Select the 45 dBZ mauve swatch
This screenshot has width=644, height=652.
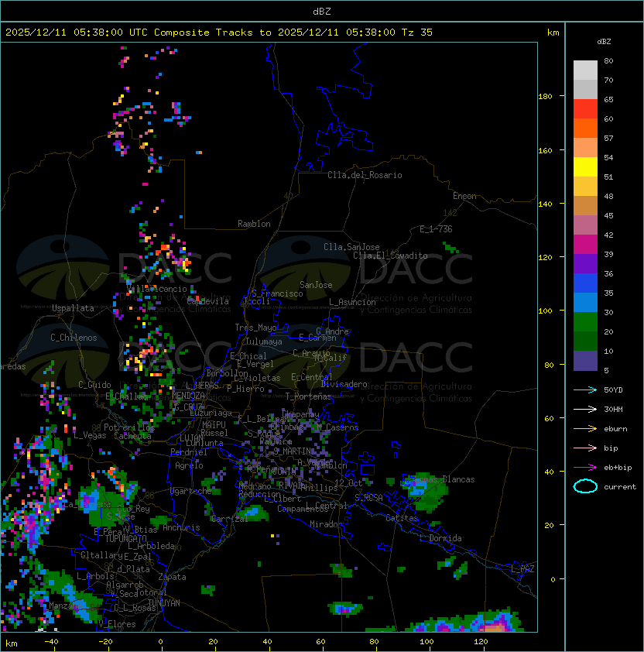(x=585, y=225)
